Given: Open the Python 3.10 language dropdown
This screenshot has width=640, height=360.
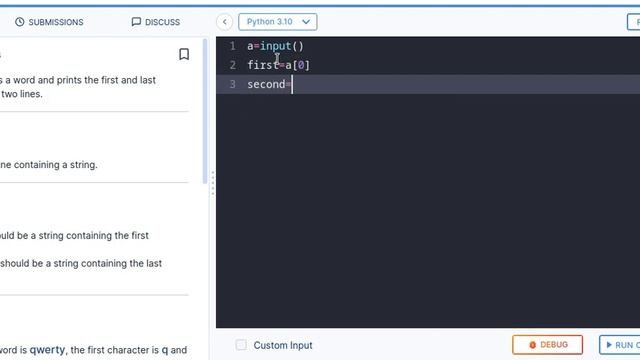Looking at the screenshot, I should pos(278,22).
